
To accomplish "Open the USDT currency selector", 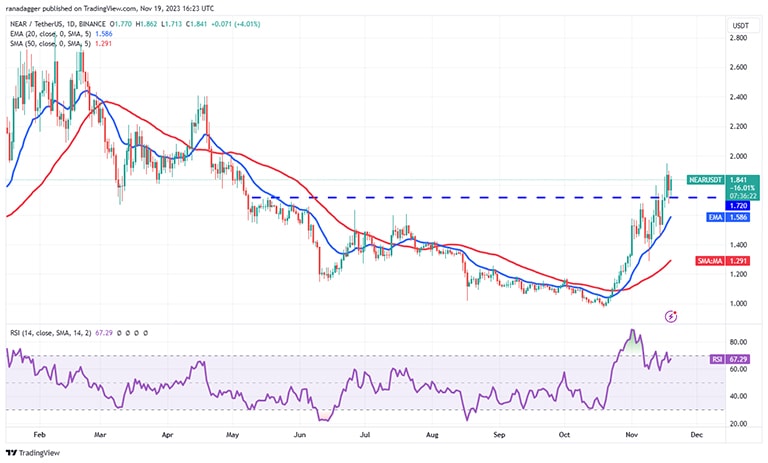I will click(741, 25).
